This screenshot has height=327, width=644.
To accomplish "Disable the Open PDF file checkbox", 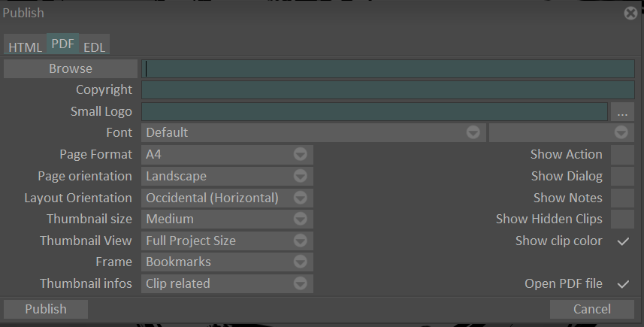I will [x=623, y=284].
